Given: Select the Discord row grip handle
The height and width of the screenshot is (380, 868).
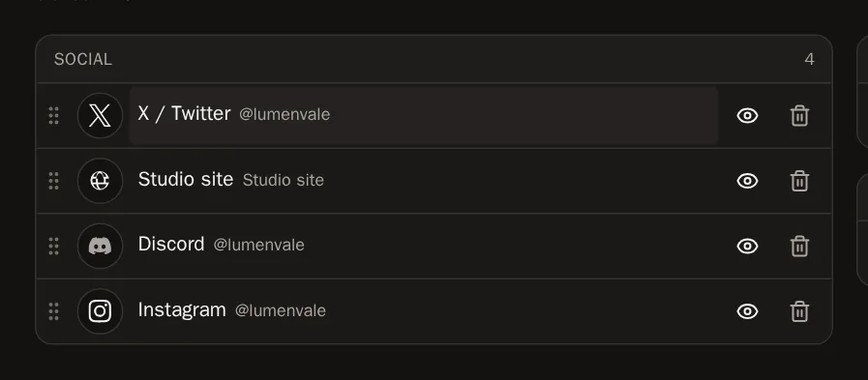Looking at the screenshot, I should tap(53, 247).
